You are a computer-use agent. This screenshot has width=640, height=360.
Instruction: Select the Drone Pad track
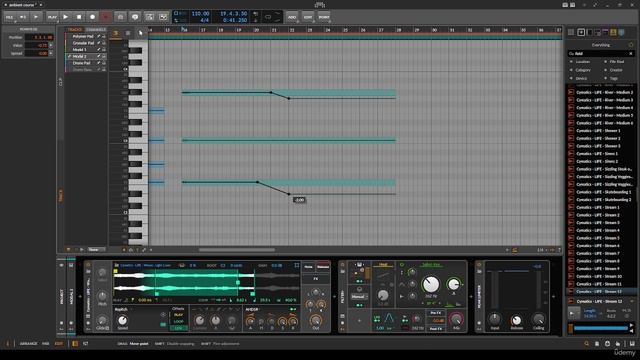point(81,63)
